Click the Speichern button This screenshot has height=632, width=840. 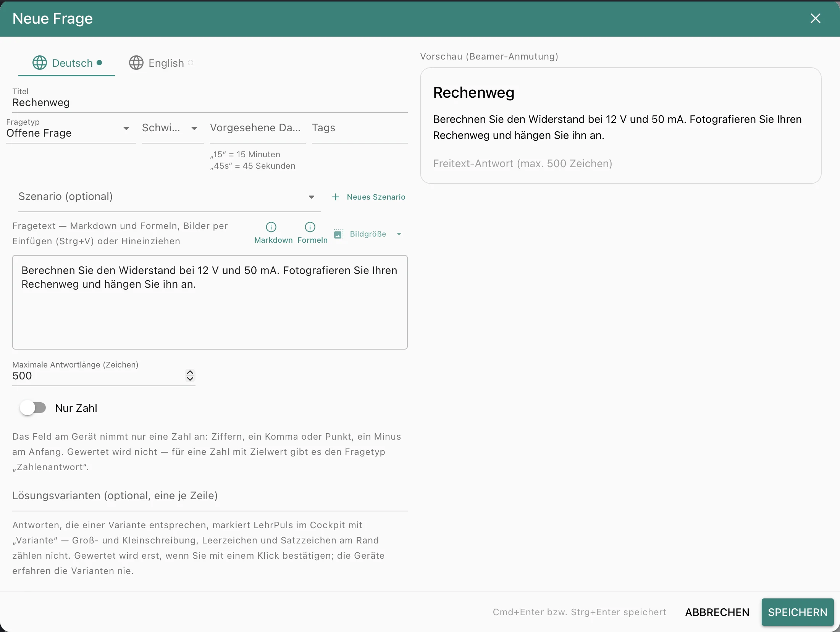coord(798,612)
